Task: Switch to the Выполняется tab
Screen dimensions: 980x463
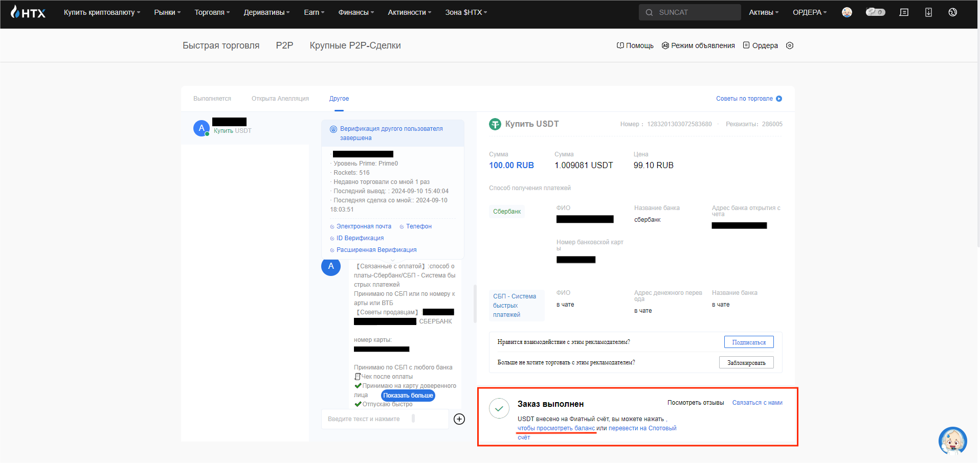Action: (x=212, y=99)
